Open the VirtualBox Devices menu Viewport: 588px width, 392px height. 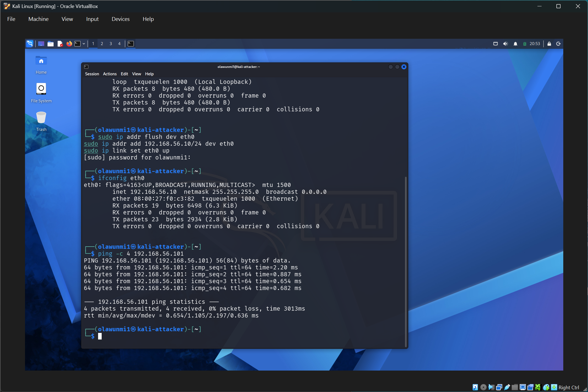click(x=121, y=19)
